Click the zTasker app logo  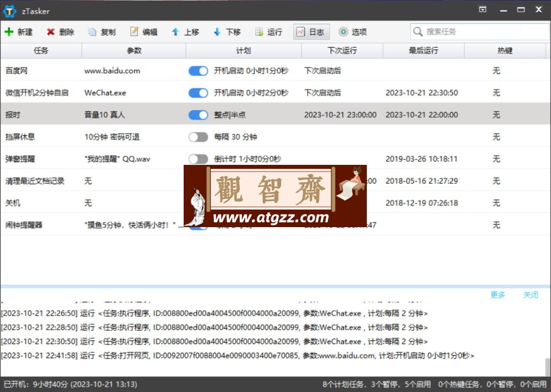pyautogui.click(x=10, y=11)
